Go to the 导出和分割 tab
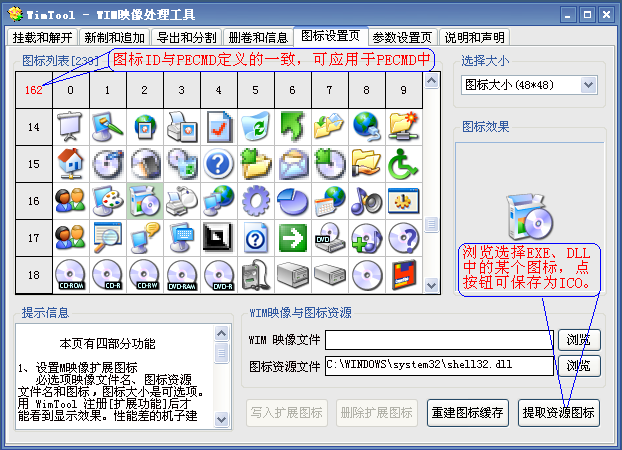The image size is (622, 450). (186, 37)
